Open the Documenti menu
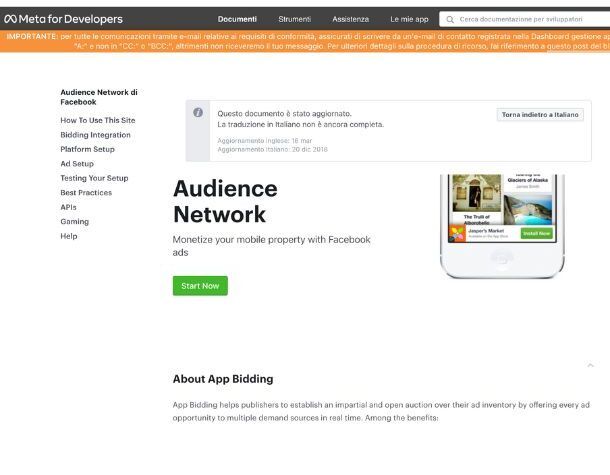610x475 pixels. point(237,19)
